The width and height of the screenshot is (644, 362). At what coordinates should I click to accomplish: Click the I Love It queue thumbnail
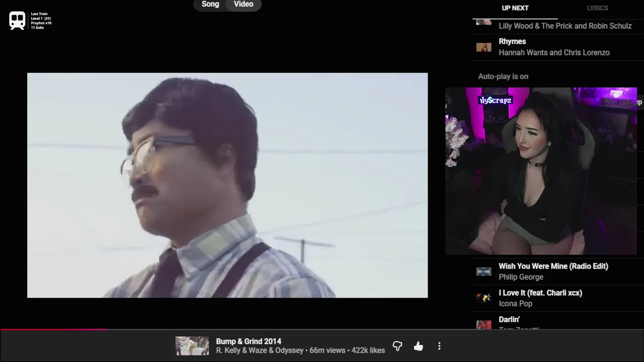pyautogui.click(x=484, y=298)
